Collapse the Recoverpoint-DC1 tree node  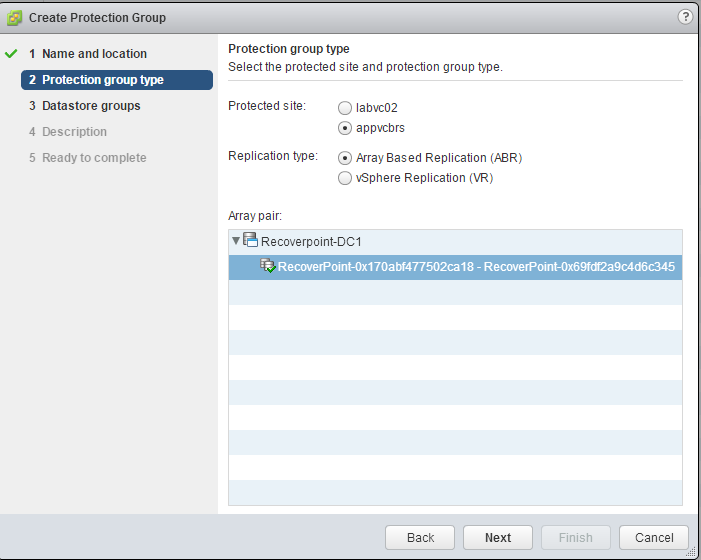click(236, 241)
